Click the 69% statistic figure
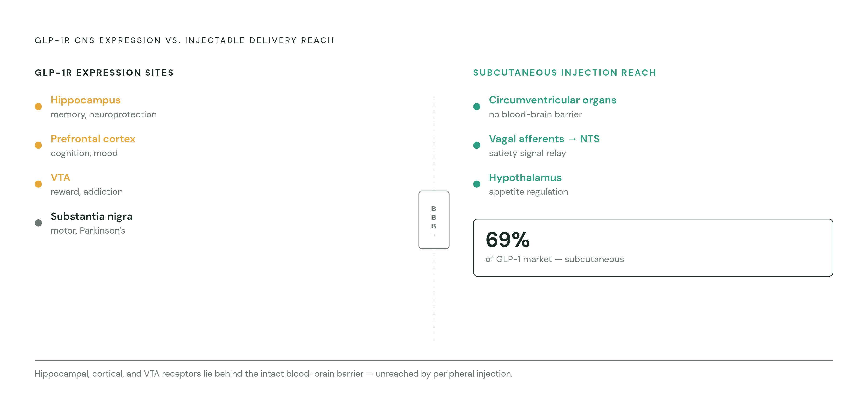 [x=507, y=240]
